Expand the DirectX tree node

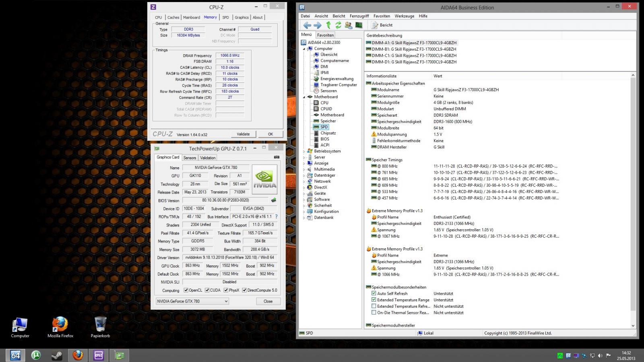click(304, 187)
